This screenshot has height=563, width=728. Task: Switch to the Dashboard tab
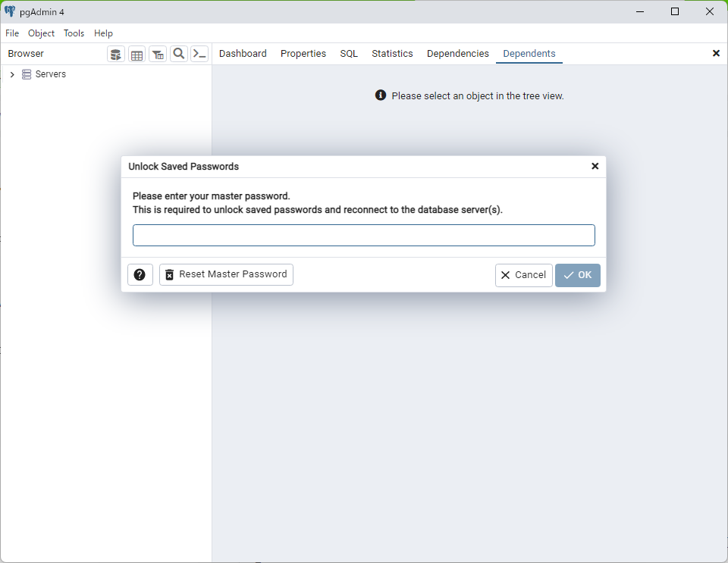point(243,54)
